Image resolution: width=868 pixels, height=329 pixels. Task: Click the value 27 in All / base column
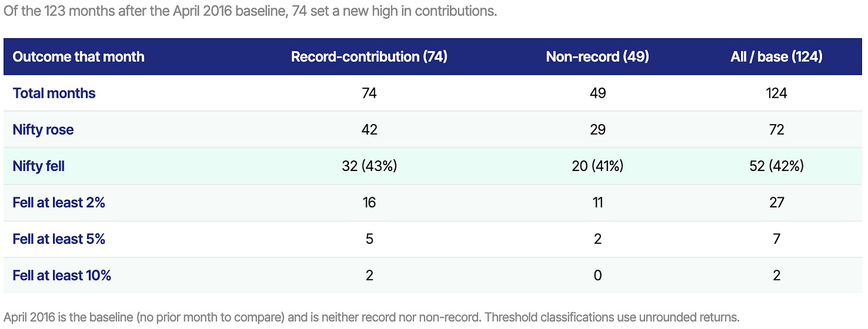tap(776, 202)
